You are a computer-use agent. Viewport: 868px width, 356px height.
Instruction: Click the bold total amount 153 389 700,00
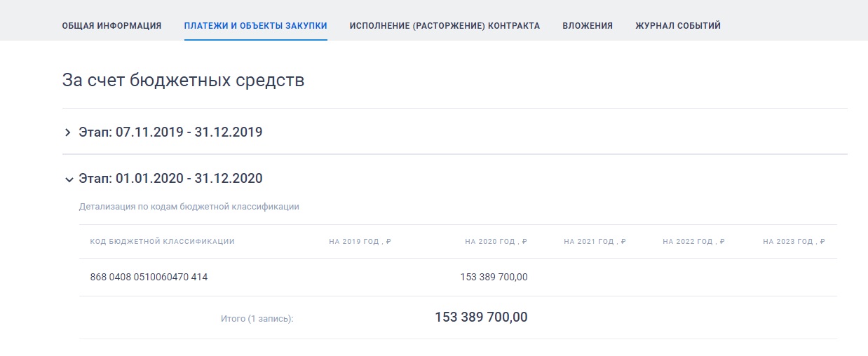tap(481, 317)
